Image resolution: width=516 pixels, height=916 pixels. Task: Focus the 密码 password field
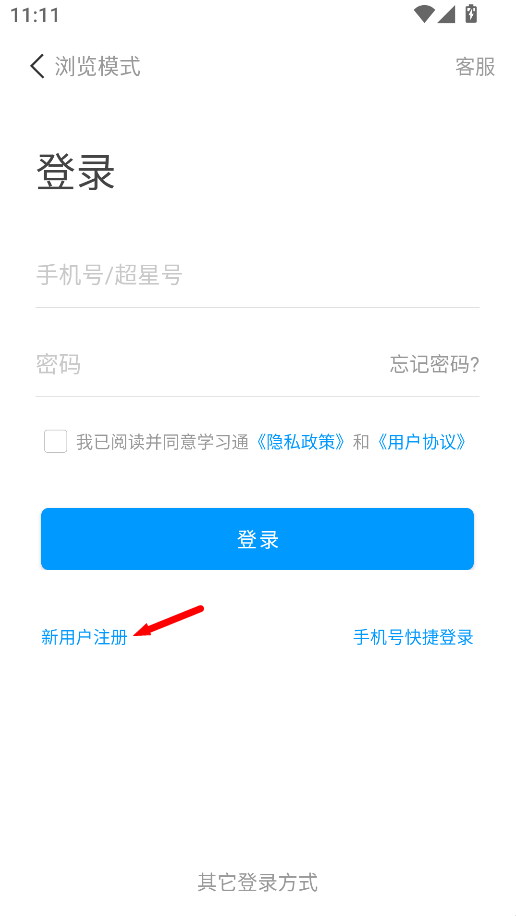205,364
